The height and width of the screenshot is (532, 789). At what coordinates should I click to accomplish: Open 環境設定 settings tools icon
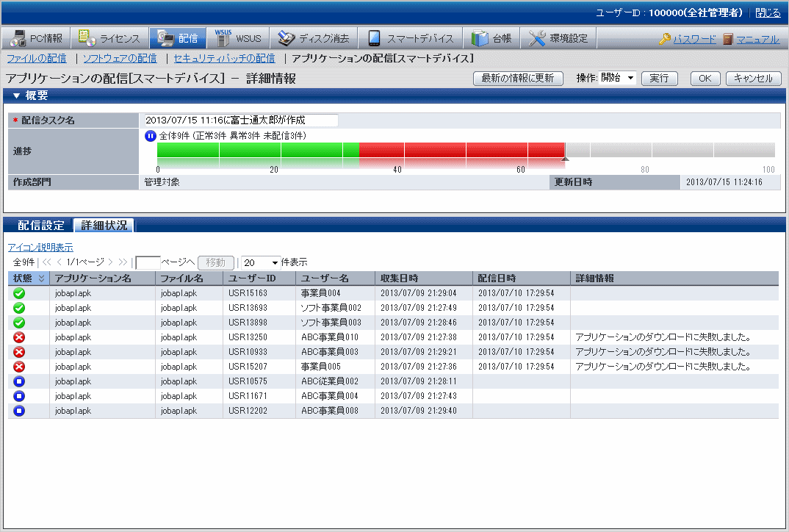click(x=537, y=38)
